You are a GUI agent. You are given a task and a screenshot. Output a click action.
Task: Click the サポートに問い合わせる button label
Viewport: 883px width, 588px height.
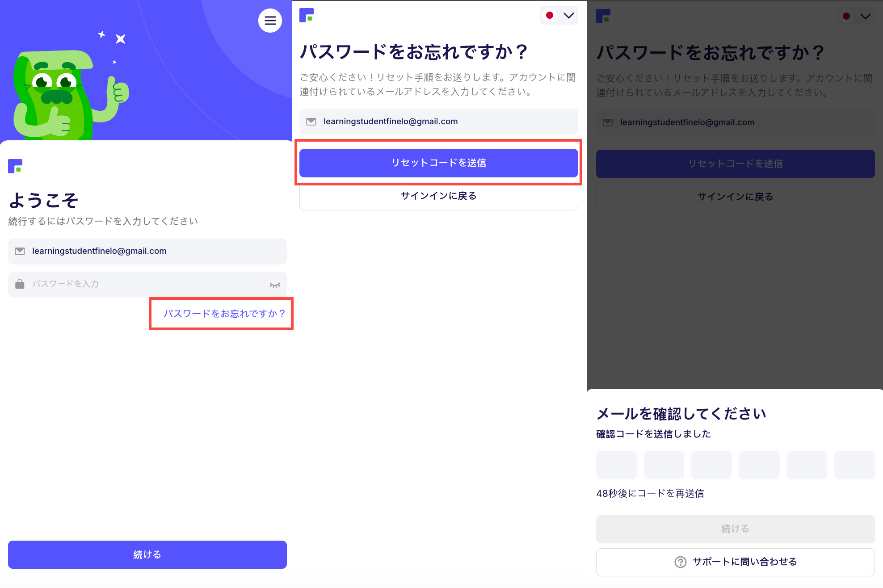(745, 562)
